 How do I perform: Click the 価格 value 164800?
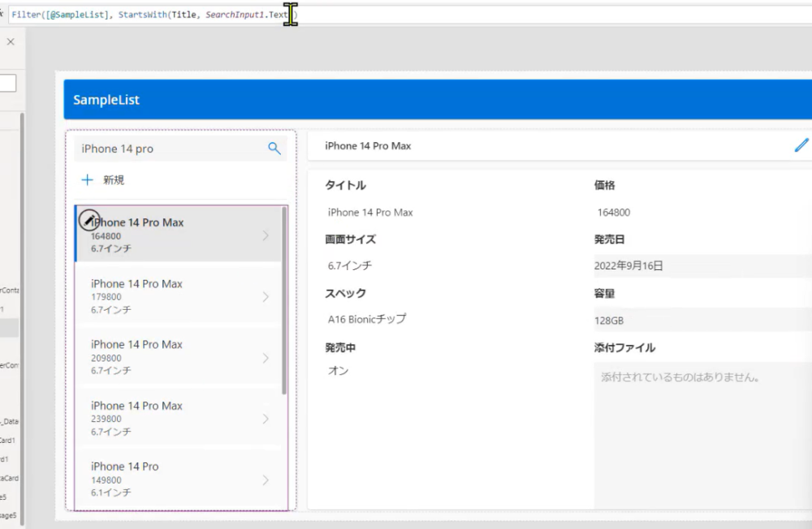coord(614,213)
